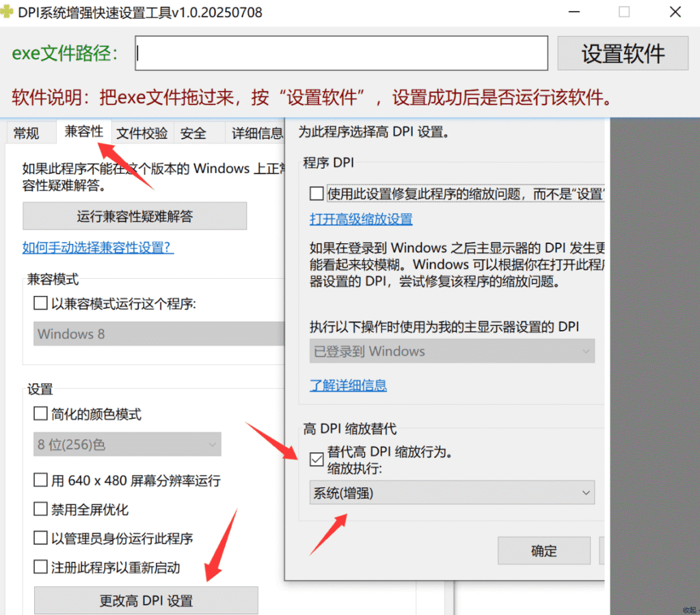Open the 安全 tab
This screenshot has height=615, width=700.
[195, 133]
